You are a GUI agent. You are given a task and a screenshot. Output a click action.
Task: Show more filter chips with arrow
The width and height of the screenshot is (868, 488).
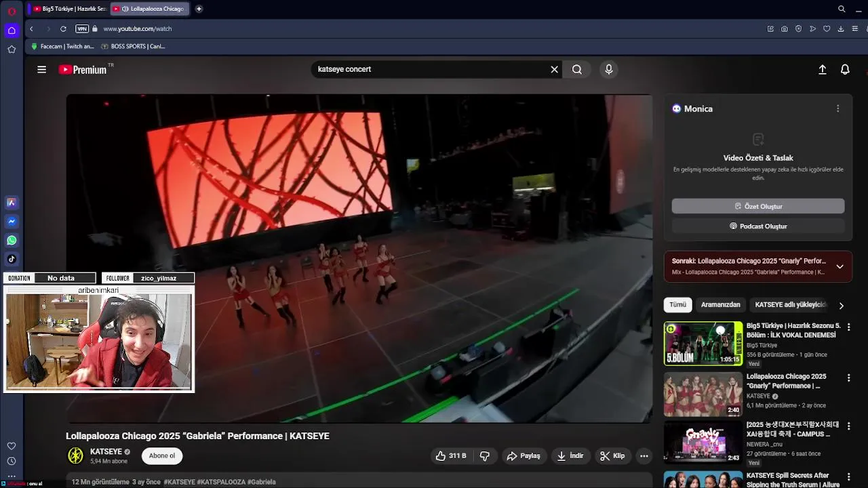point(842,305)
